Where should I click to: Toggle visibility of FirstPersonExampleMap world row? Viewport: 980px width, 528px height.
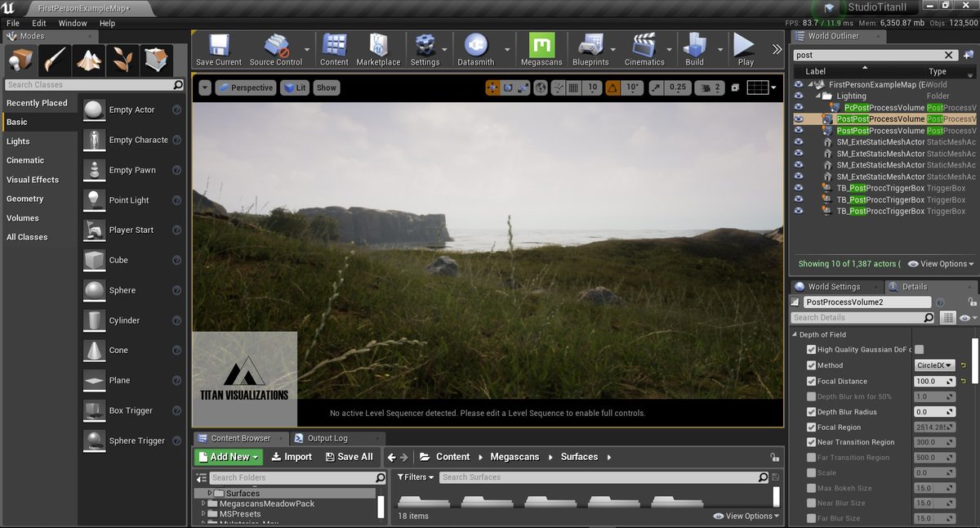point(799,84)
